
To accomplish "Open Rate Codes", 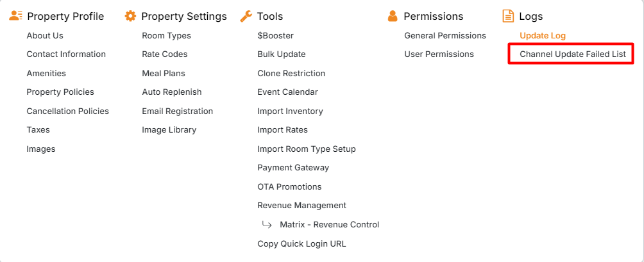I will pos(165,54).
